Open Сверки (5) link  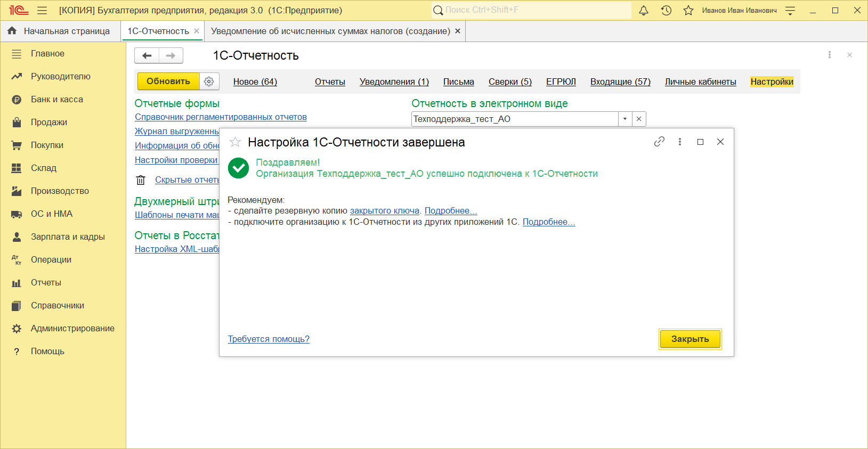point(510,81)
